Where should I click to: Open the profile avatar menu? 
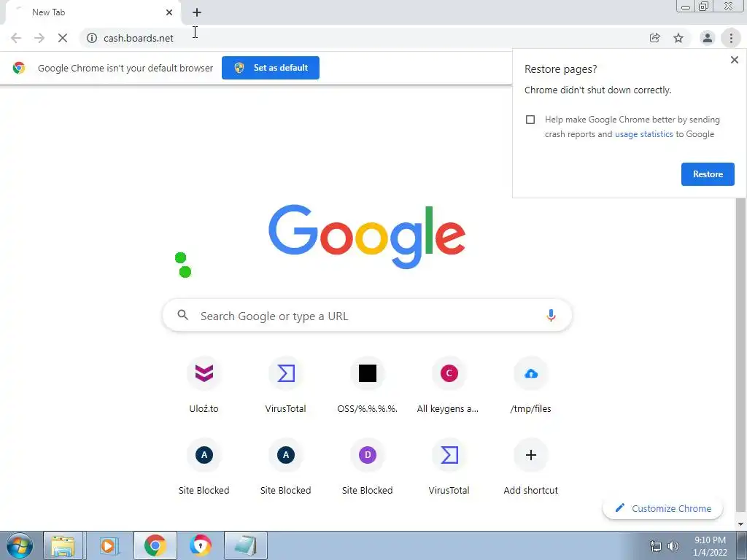tap(708, 38)
